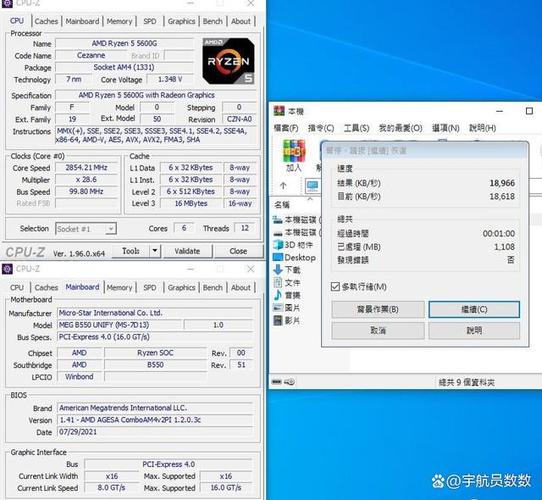Click the 繼續(C) button

(x=474, y=309)
